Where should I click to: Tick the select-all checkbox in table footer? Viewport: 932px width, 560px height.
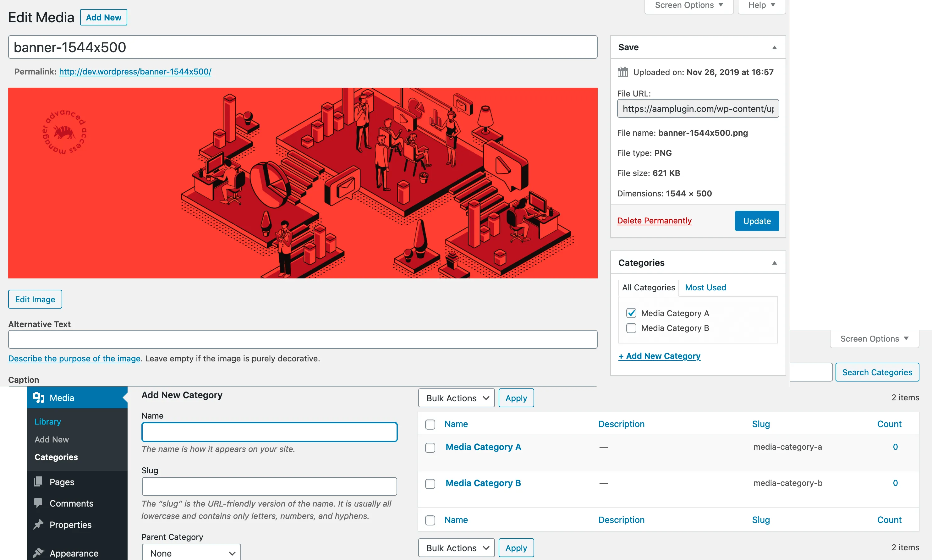pyautogui.click(x=430, y=520)
